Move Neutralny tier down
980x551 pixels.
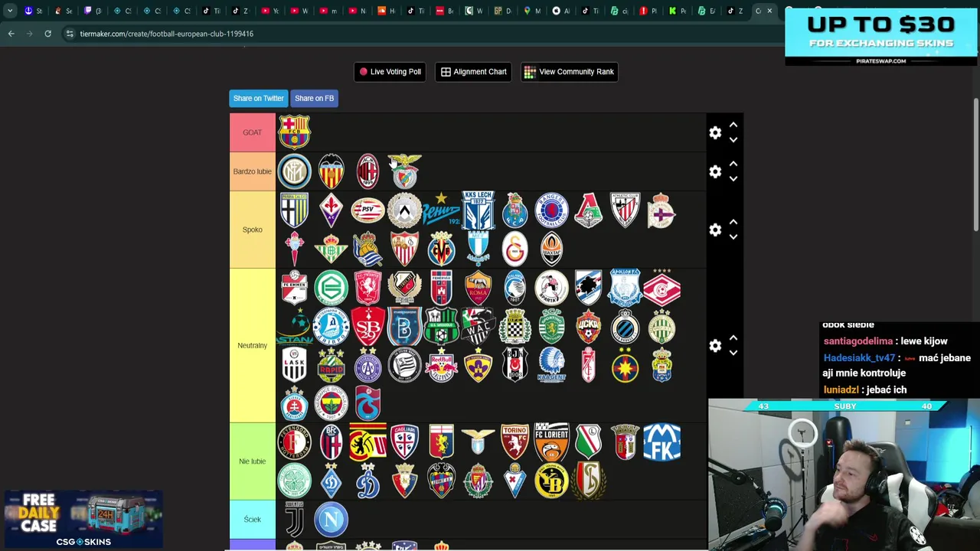click(x=733, y=353)
